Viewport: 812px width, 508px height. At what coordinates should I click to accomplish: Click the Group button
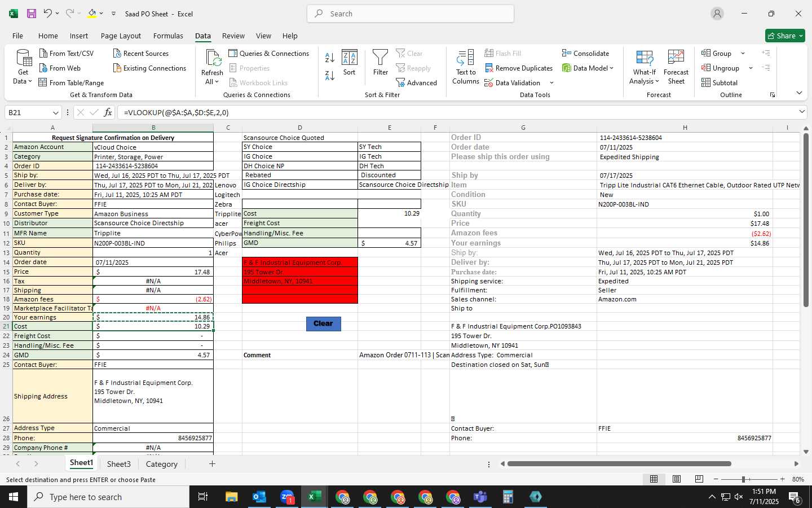pyautogui.click(x=717, y=53)
